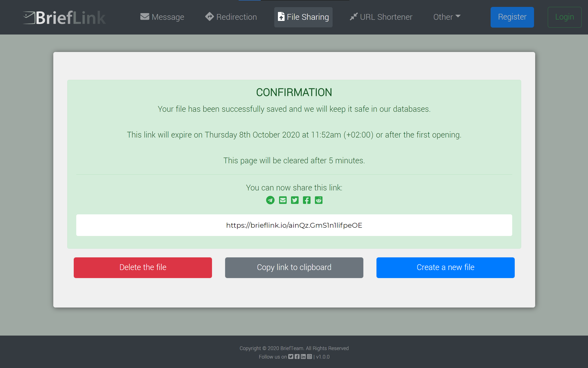Screen dimensions: 588x368
Task: Switch to URL Shortener tab
Action: coord(381,17)
